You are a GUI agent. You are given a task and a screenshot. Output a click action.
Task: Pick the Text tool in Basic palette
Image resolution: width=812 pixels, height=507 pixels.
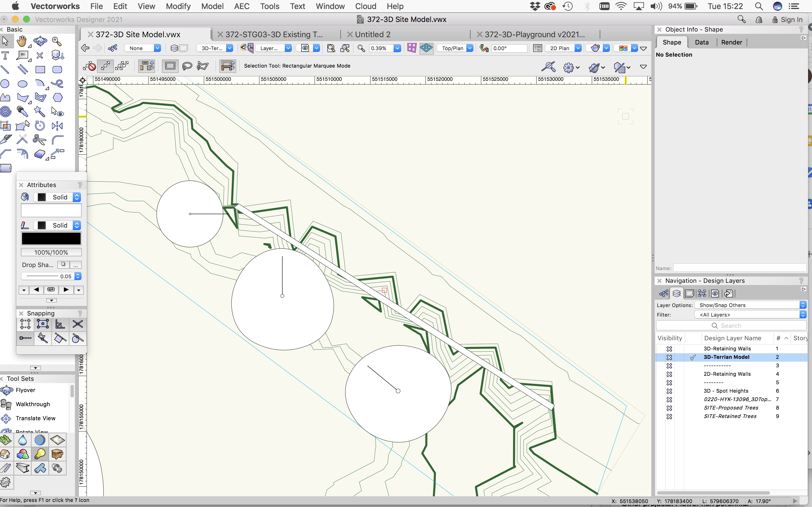click(5, 56)
